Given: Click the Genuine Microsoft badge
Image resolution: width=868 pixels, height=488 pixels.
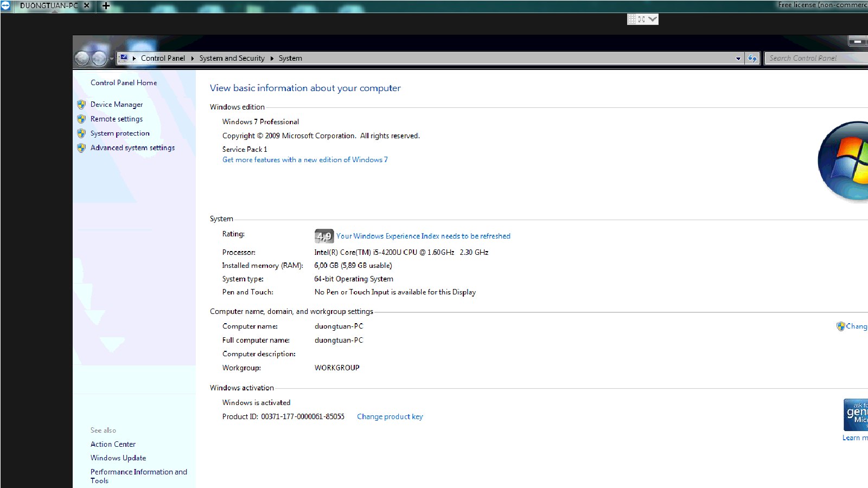Looking at the screenshot, I should tap(856, 415).
